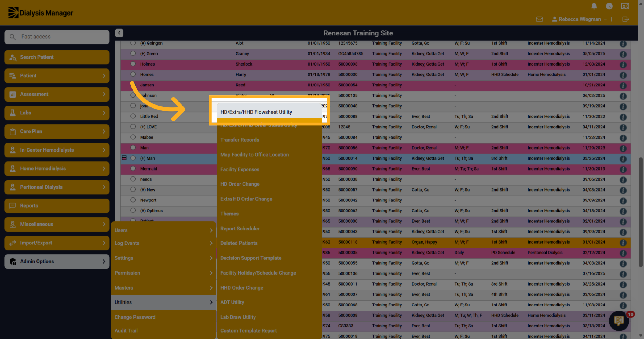Expand the Patient sidebar menu

[x=57, y=76]
